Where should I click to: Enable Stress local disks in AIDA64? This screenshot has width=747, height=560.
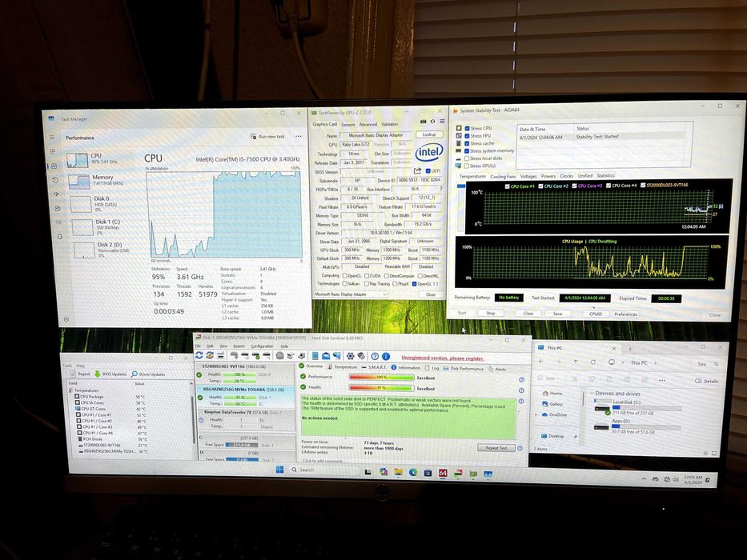click(467, 158)
